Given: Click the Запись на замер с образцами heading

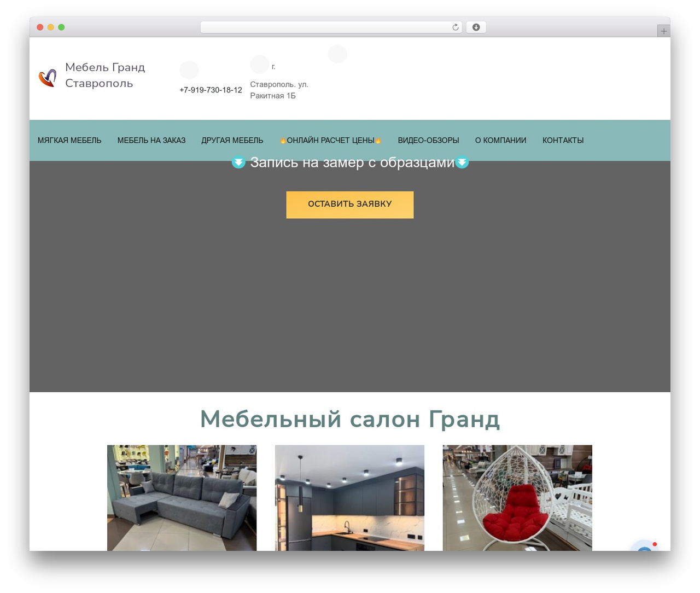Looking at the screenshot, I should click(x=353, y=162).
